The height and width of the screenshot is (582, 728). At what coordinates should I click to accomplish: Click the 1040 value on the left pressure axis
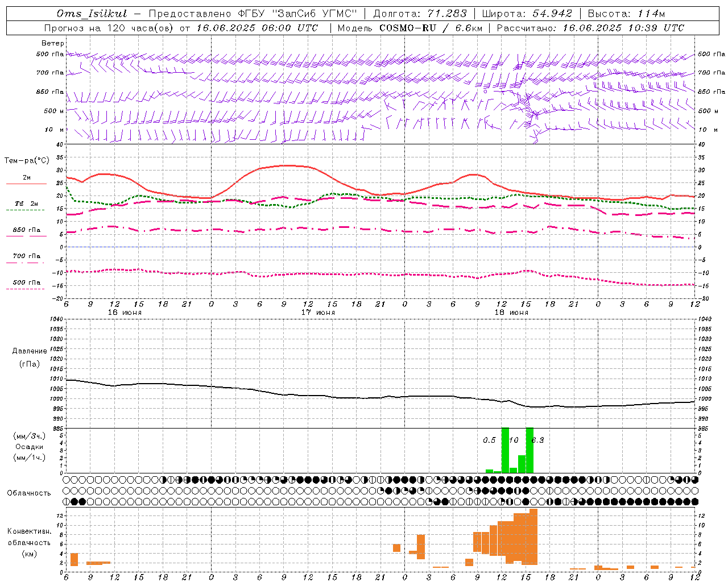click(56, 319)
